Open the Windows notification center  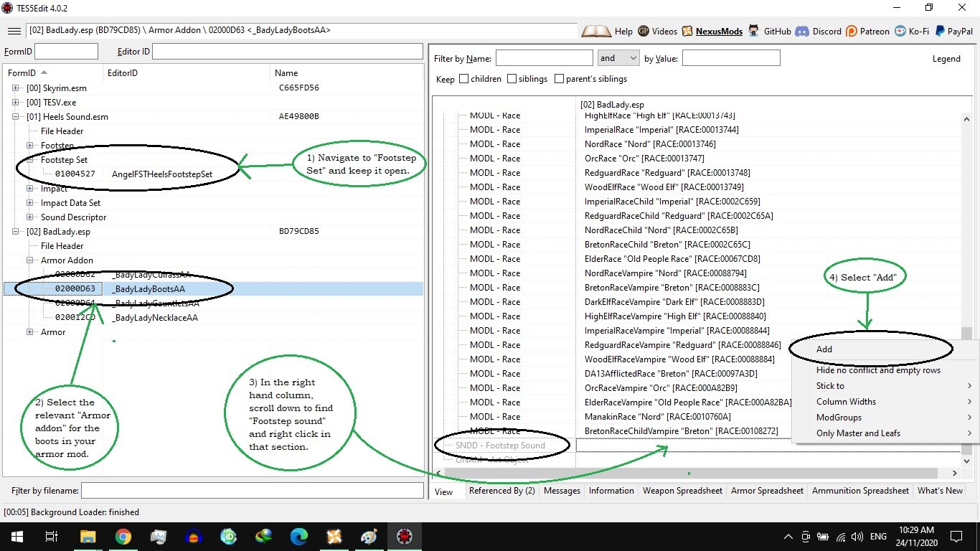[x=956, y=537]
